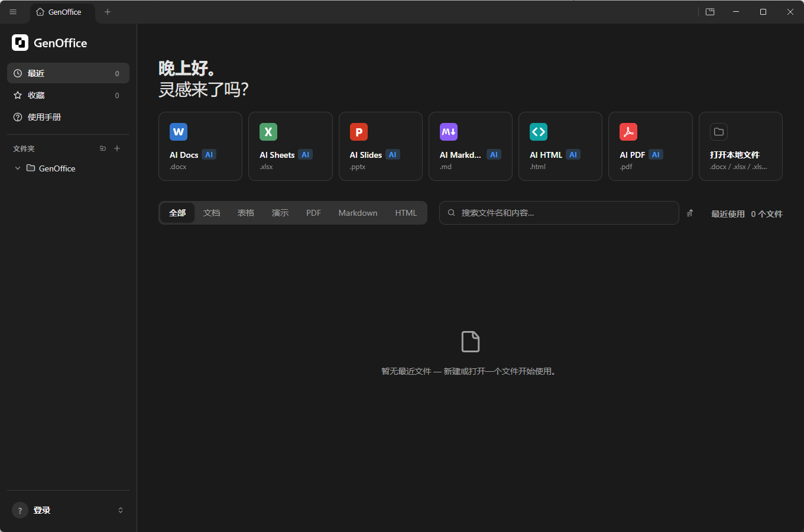Create a new AI PDF file
The width and height of the screenshot is (804, 532).
pyautogui.click(x=650, y=146)
